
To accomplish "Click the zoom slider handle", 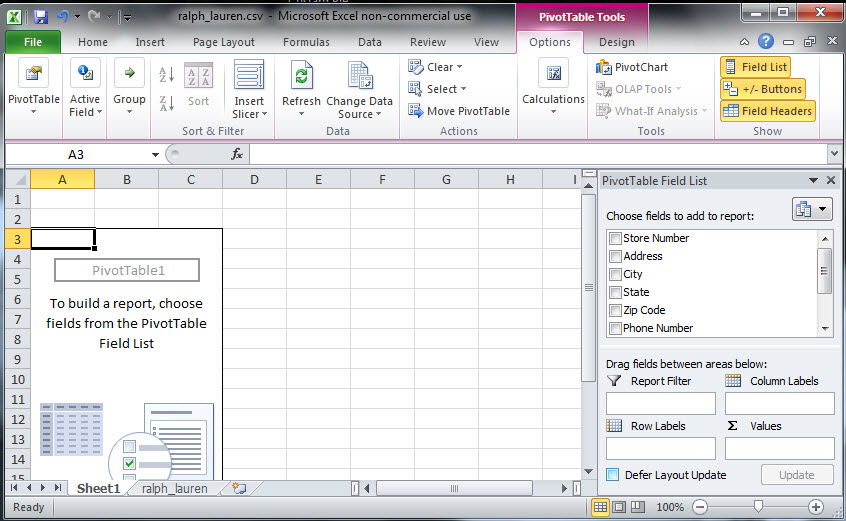I will [x=758, y=506].
